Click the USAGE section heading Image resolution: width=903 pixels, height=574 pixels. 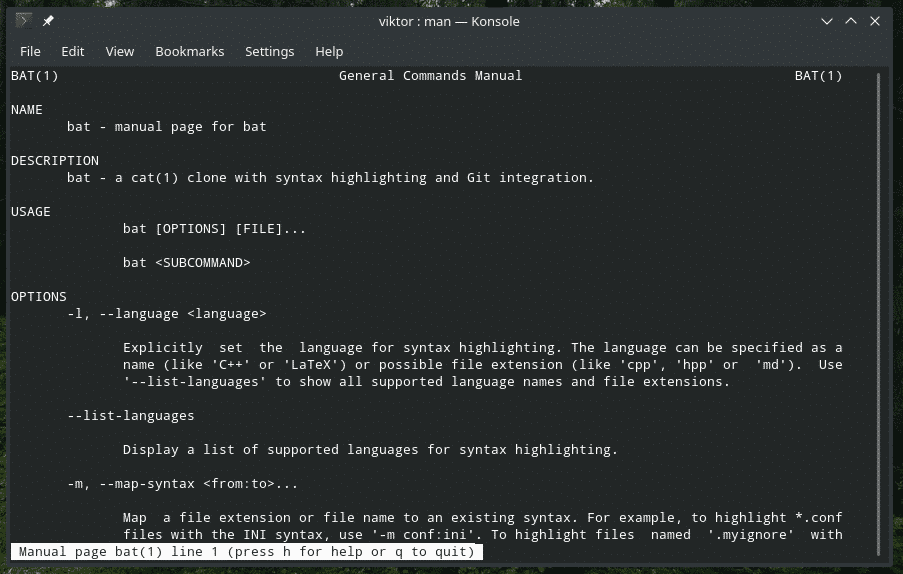[31, 211]
